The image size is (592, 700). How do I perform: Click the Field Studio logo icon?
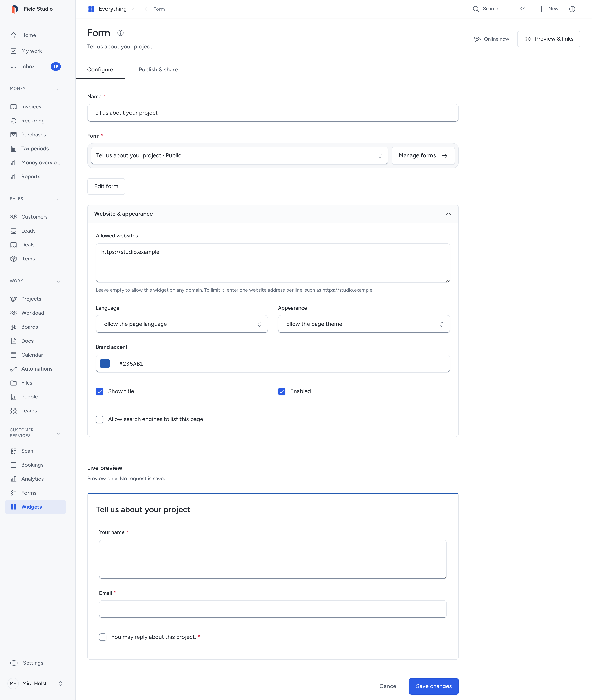point(15,9)
